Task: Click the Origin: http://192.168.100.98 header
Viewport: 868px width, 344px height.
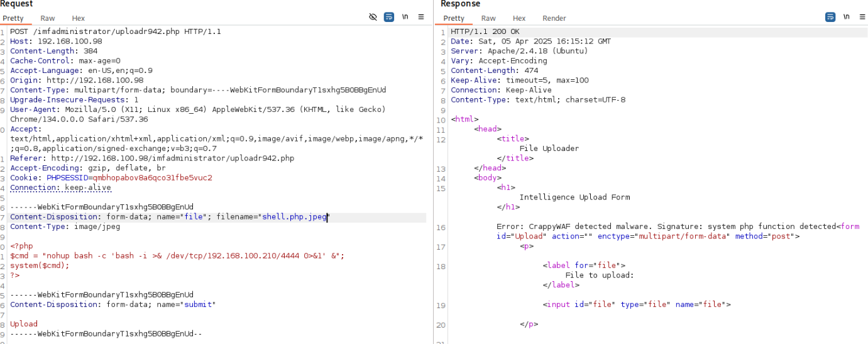Action: tap(77, 80)
